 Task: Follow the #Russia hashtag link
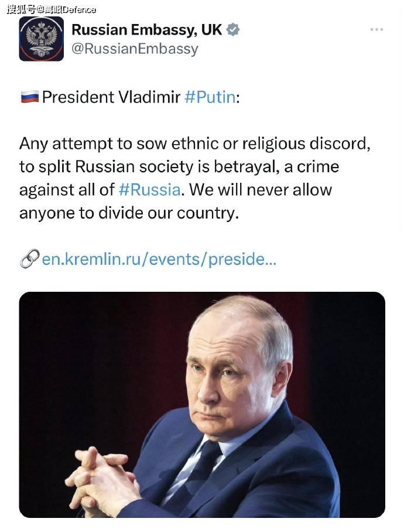point(149,190)
